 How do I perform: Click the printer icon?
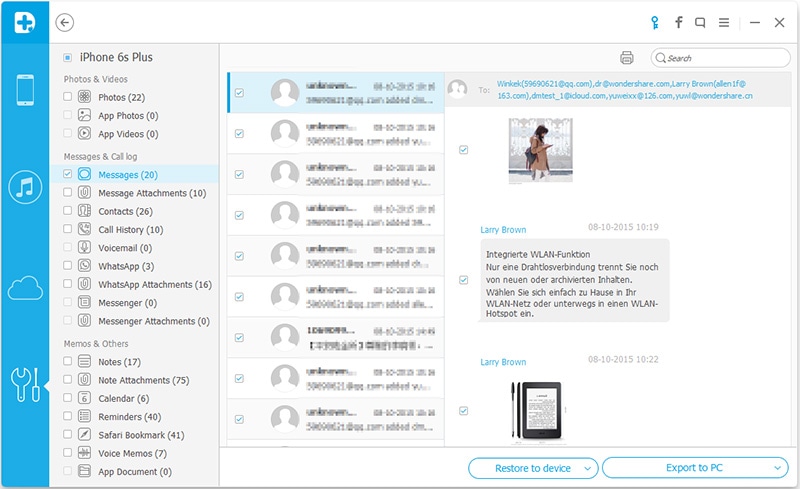click(x=627, y=58)
